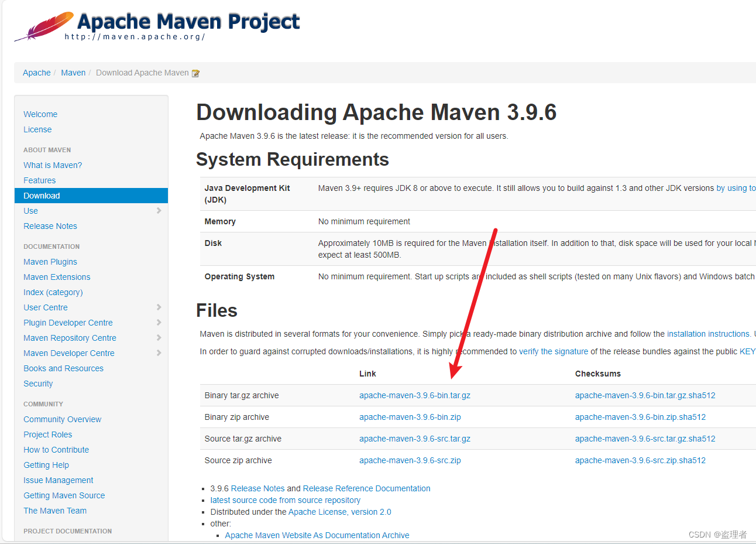The height and width of the screenshot is (544, 756).
Task: Download apache-maven-3.9.6-bin.zip
Action: (410, 417)
